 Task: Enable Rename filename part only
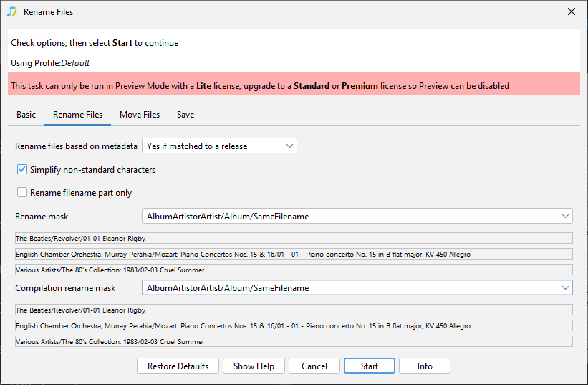(22, 193)
